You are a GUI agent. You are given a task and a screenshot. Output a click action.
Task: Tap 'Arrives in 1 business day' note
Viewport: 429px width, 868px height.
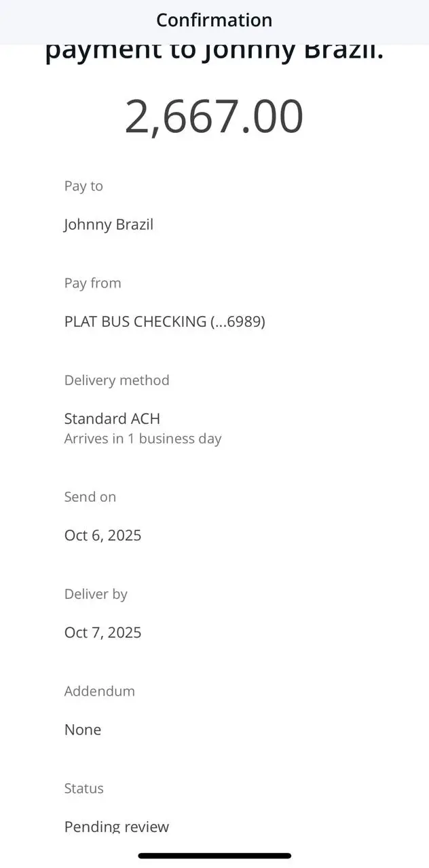pyautogui.click(x=143, y=439)
